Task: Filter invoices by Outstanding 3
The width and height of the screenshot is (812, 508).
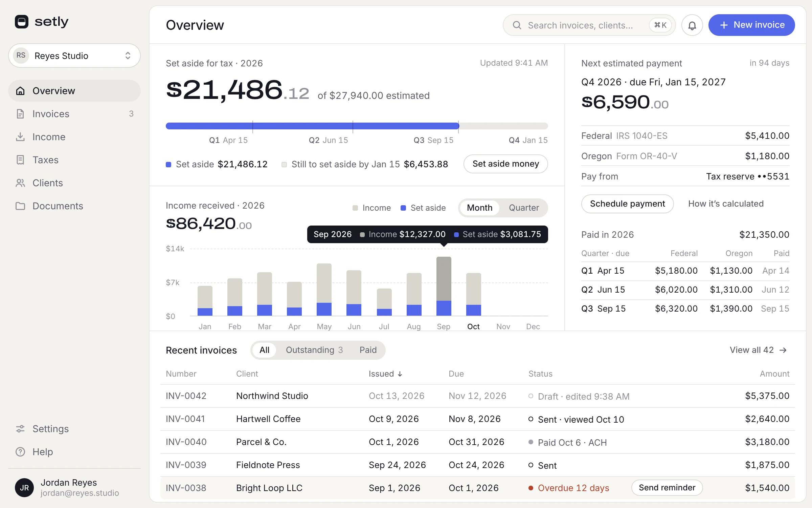Action: point(314,350)
